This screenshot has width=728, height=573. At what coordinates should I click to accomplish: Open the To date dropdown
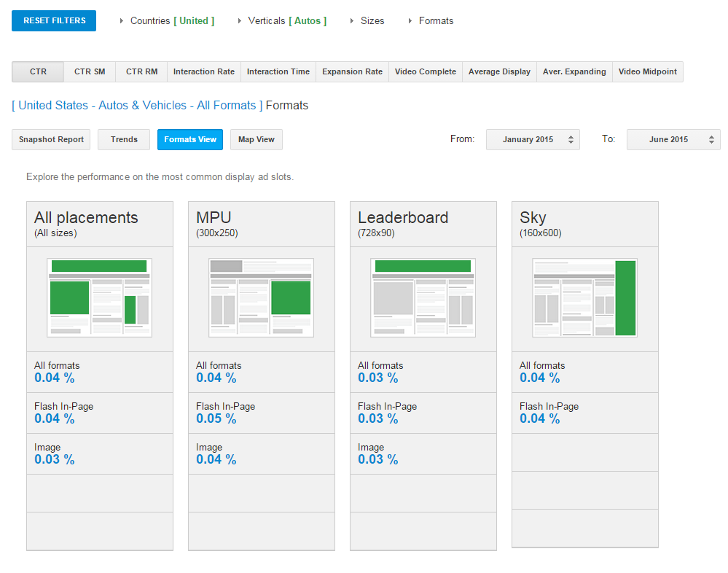(673, 139)
